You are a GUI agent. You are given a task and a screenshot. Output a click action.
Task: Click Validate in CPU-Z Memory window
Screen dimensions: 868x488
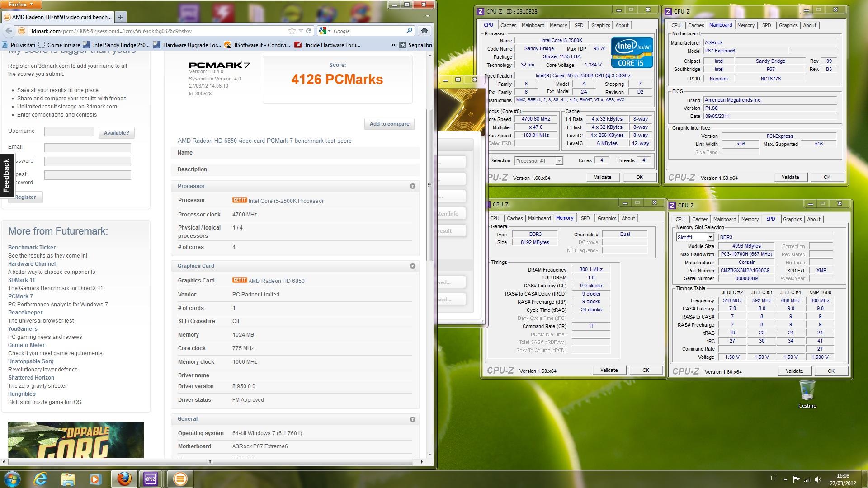(609, 370)
